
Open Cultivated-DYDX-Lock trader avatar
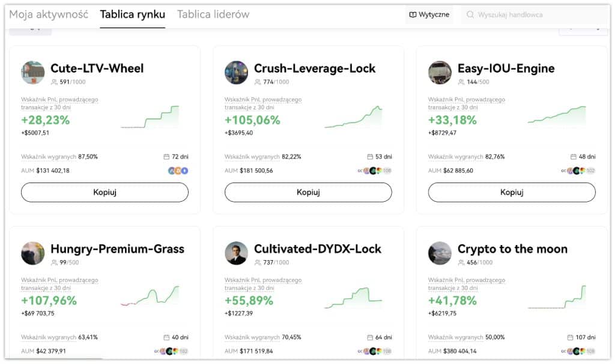[237, 253]
